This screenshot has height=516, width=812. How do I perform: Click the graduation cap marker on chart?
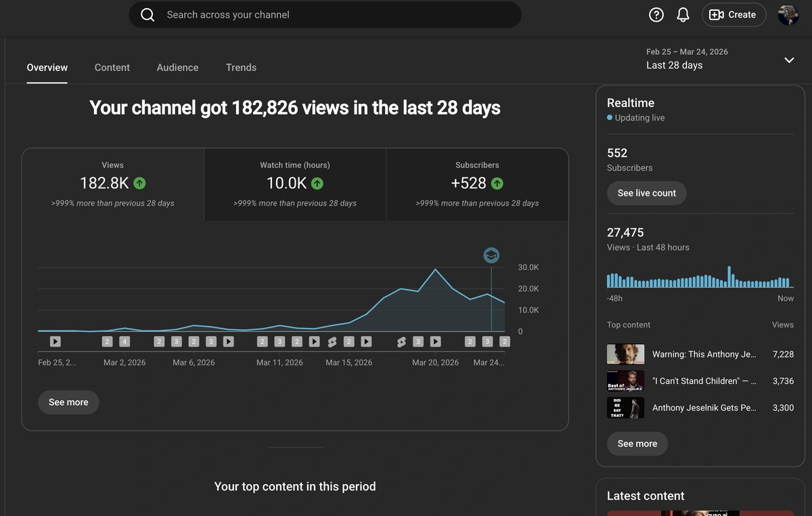491,255
